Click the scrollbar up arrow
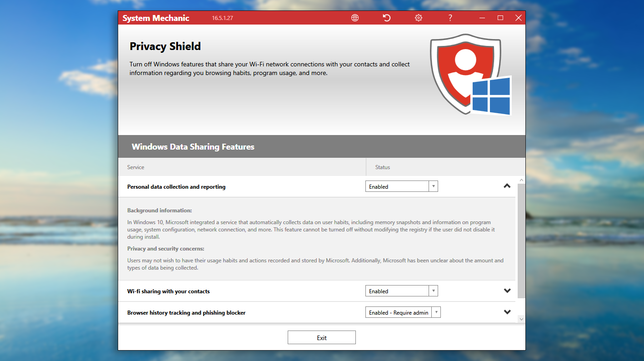 521,180
